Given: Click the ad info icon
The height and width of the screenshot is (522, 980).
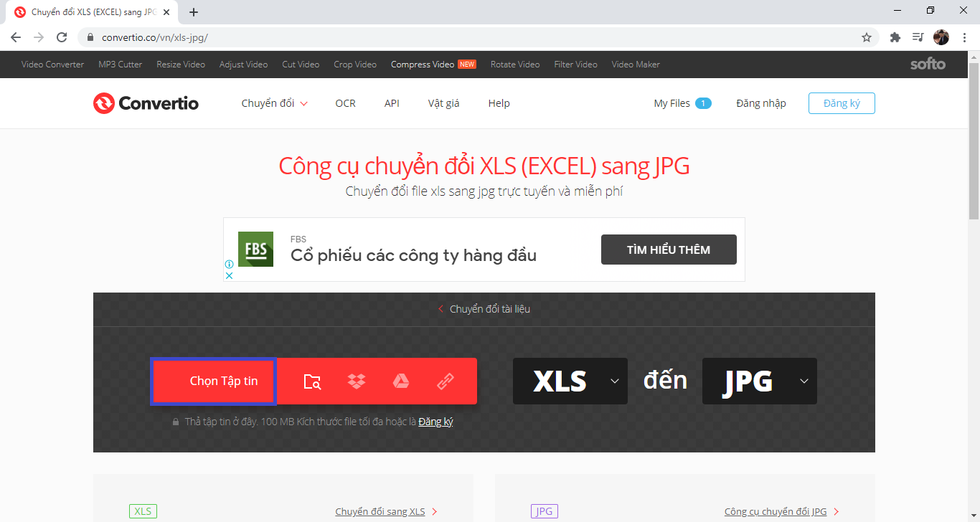Looking at the screenshot, I should [230, 264].
